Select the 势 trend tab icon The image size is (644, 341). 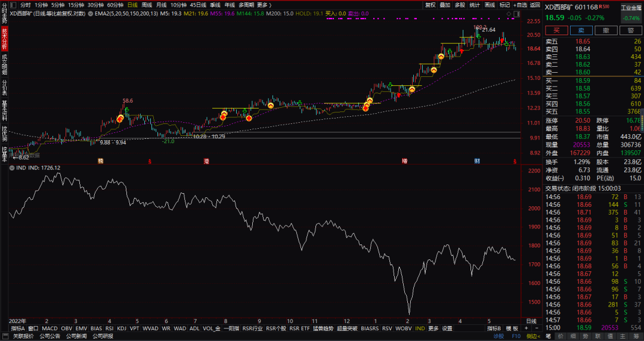[x=586, y=336]
